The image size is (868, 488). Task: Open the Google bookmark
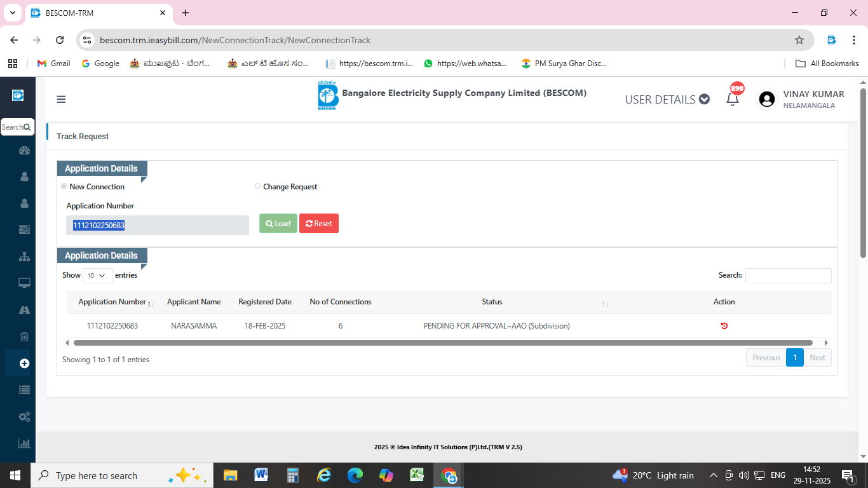click(100, 64)
